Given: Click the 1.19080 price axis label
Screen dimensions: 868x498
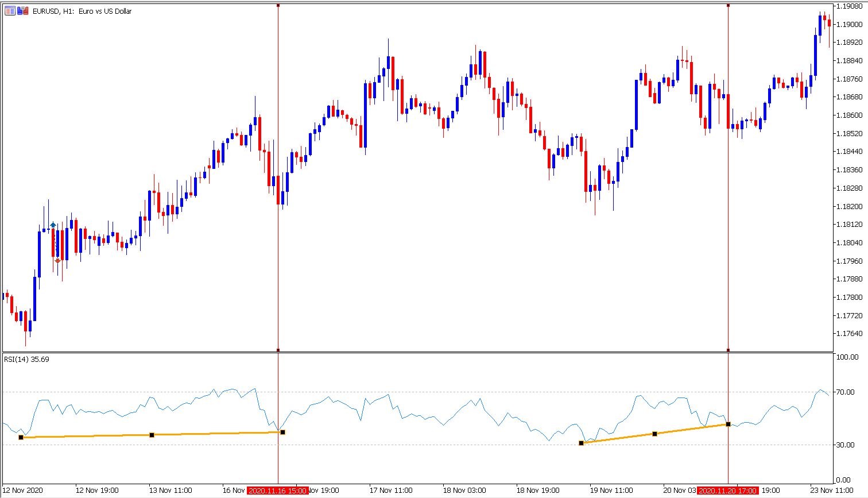Looking at the screenshot, I should [850, 6].
